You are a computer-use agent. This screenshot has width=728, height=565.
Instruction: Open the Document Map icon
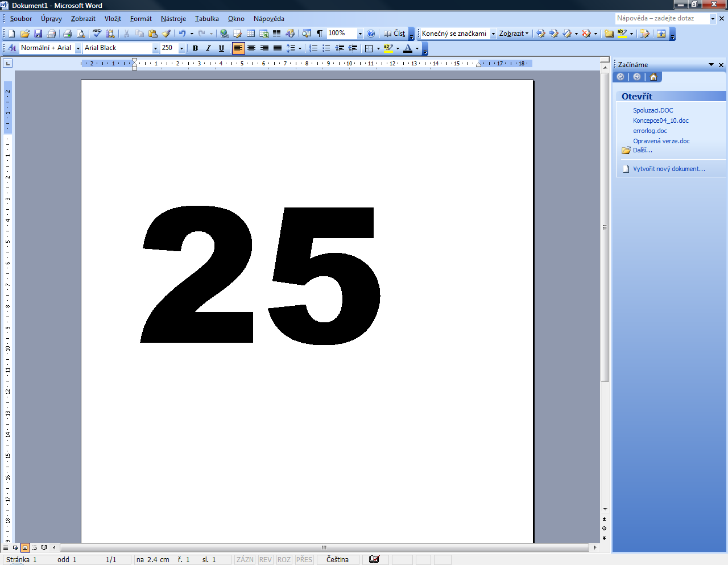tap(307, 34)
